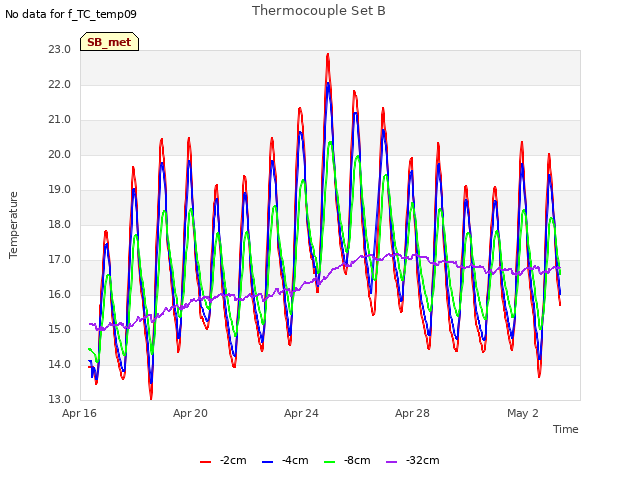
Task: Select the -2cm legend label
Action: pyautogui.click(x=233, y=460)
